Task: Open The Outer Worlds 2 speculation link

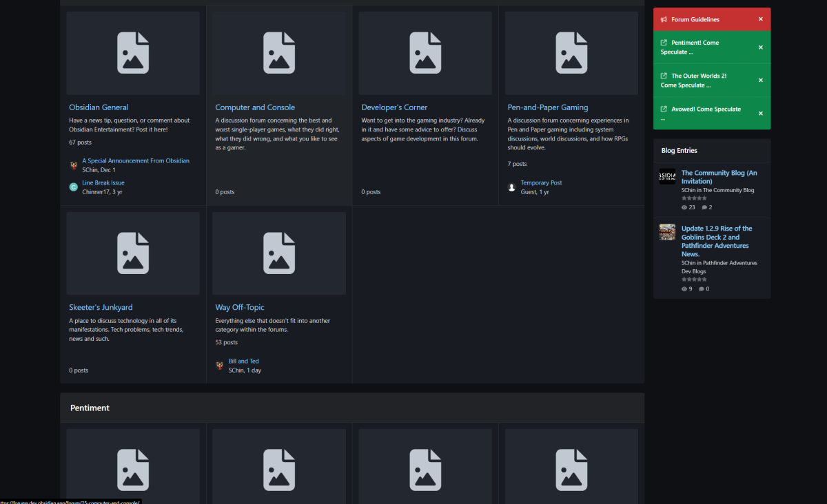Action: (x=699, y=76)
